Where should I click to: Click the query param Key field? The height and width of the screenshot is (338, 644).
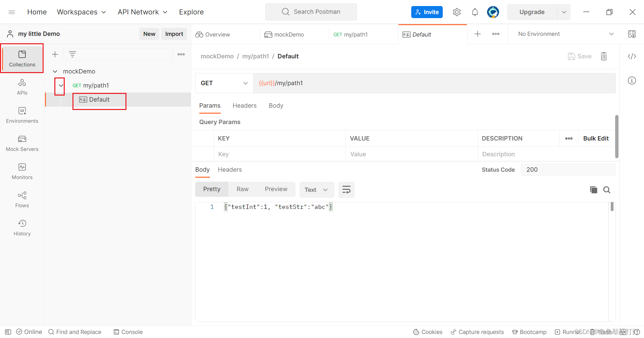[x=280, y=154]
